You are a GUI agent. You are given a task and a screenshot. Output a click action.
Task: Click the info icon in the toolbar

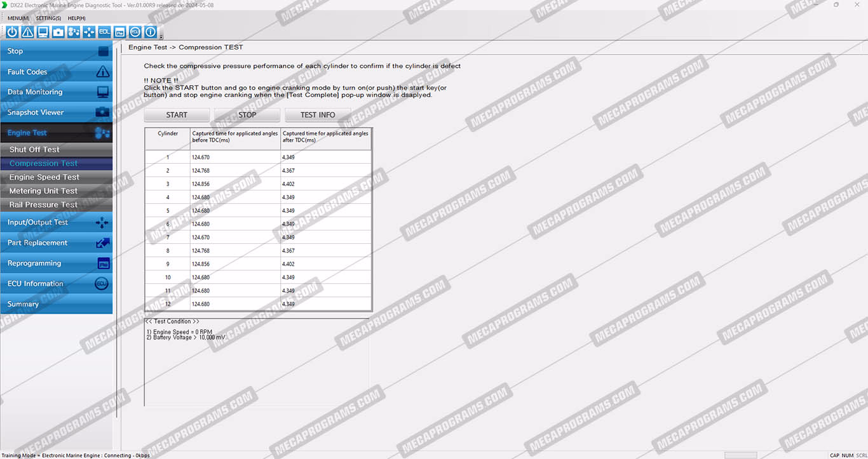pyautogui.click(x=151, y=32)
